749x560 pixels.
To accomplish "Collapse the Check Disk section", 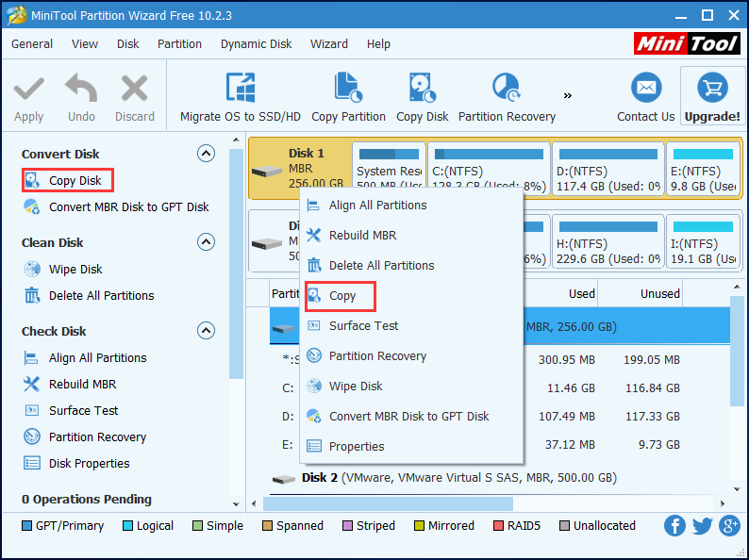I will 206,330.
